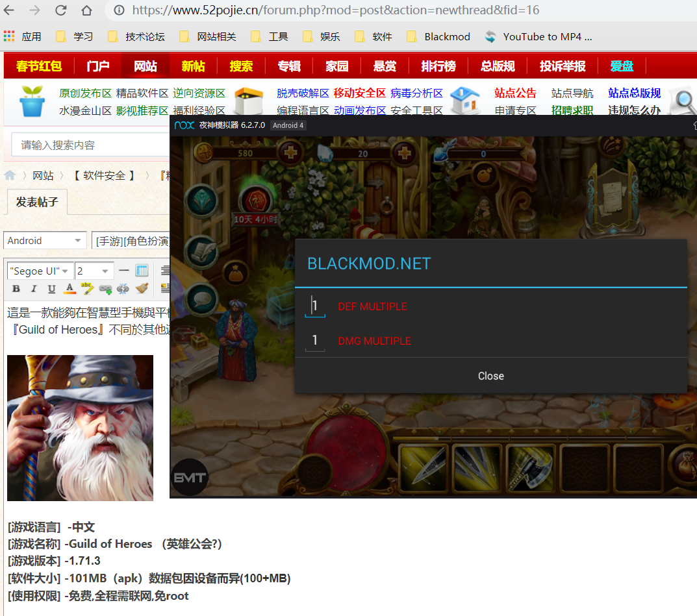Click the browser address bar URL
This screenshot has width=697, height=616.
pyautogui.click(x=336, y=10)
